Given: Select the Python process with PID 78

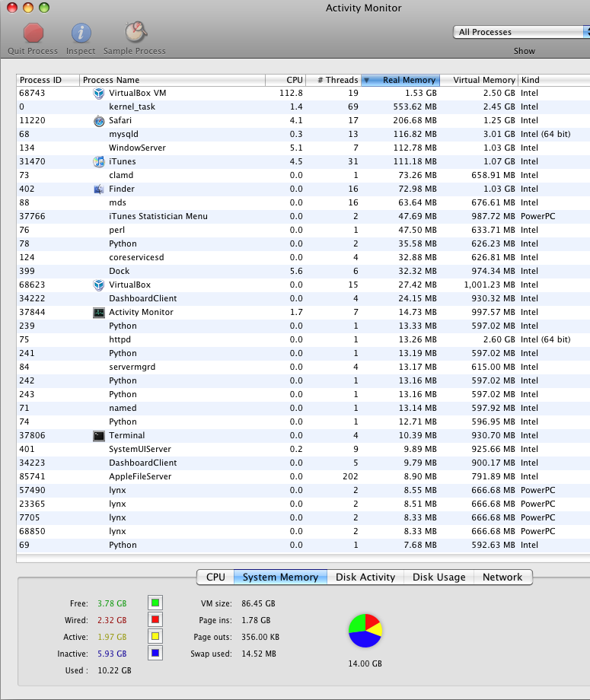Looking at the screenshot, I should [303, 243].
